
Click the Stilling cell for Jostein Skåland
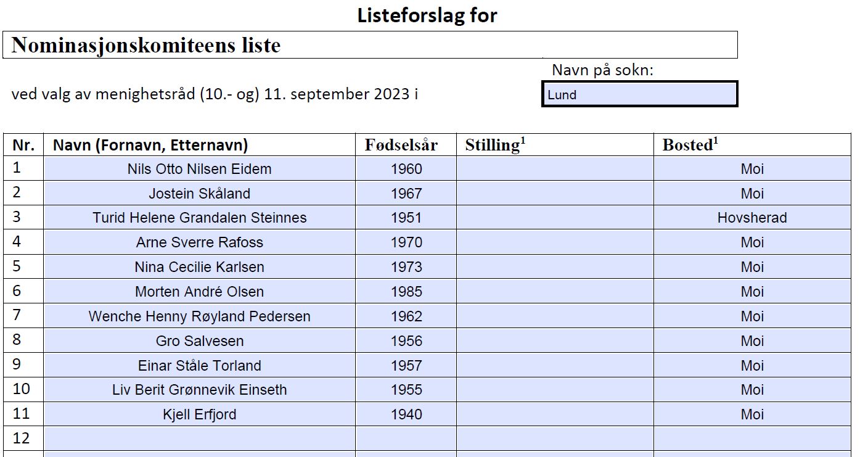(555, 193)
